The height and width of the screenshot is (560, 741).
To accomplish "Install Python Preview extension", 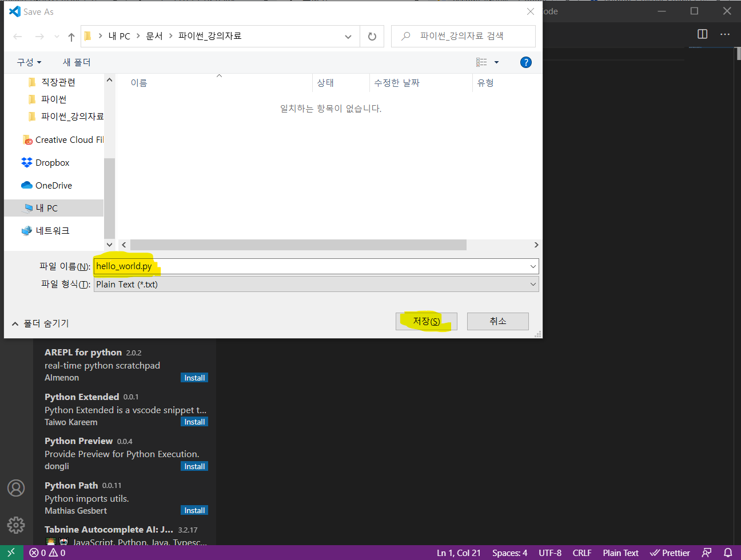I will (x=194, y=466).
